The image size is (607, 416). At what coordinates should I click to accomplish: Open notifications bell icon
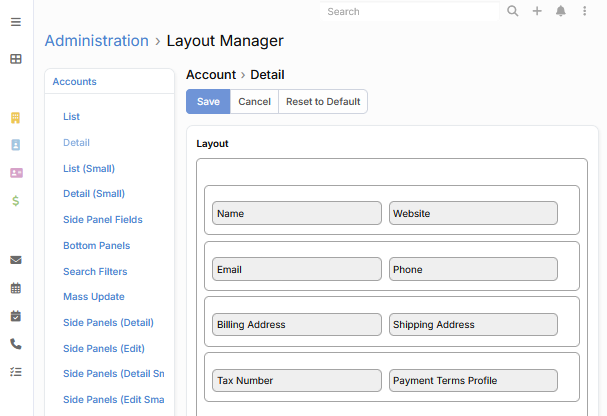[561, 11]
